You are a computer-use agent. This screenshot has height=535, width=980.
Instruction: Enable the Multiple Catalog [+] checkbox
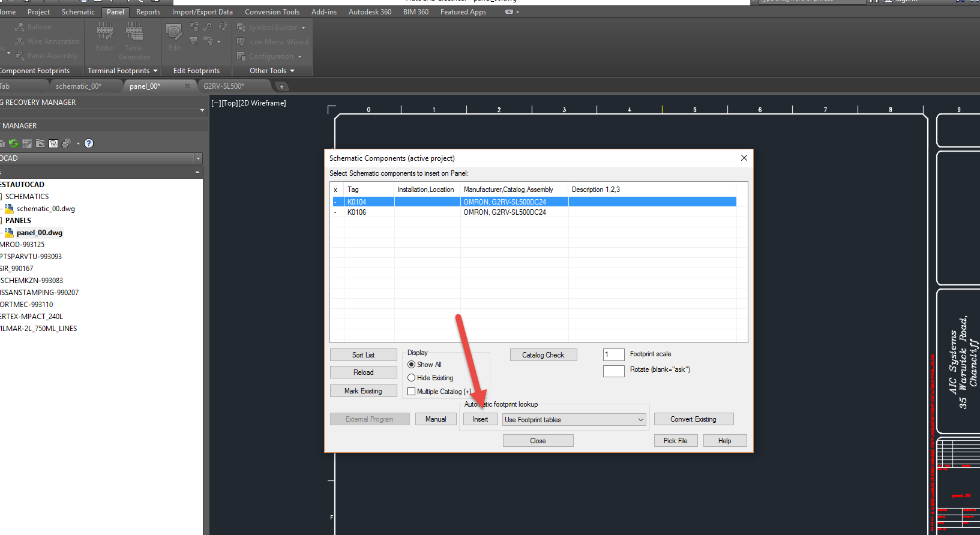click(412, 392)
